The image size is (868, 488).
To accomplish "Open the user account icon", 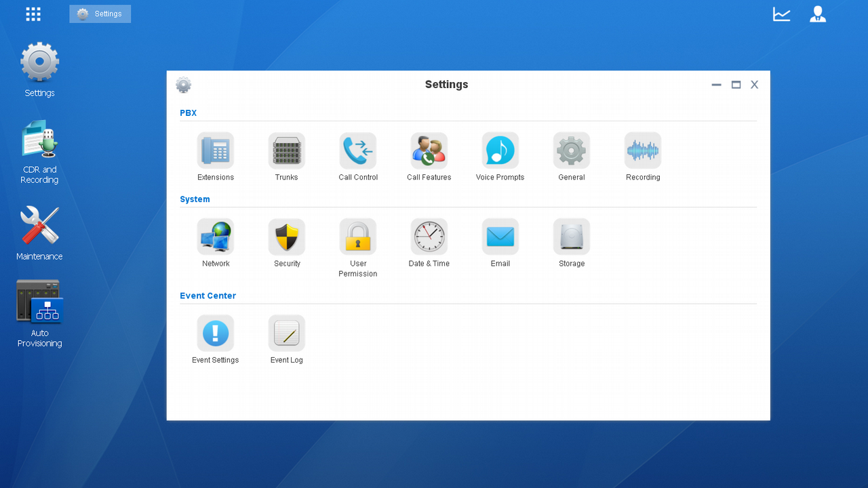I will tap(818, 14).
